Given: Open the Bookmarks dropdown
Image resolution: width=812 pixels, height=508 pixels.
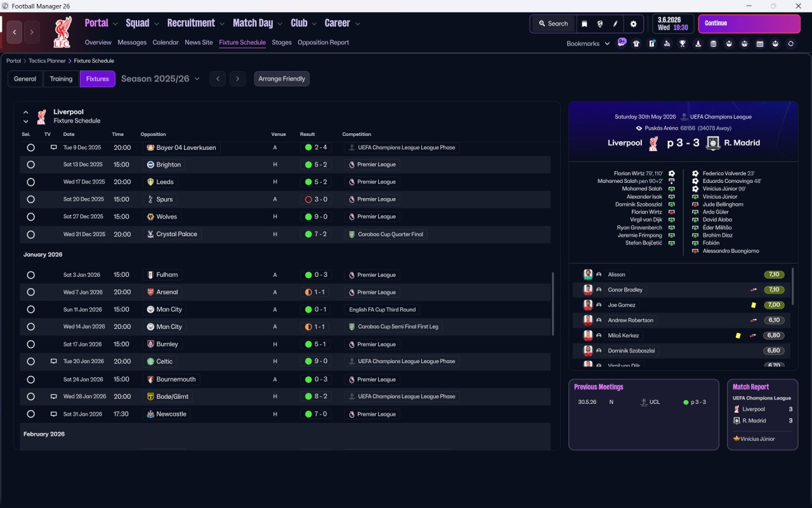Looking at the screenshot, I should point(588,44).
